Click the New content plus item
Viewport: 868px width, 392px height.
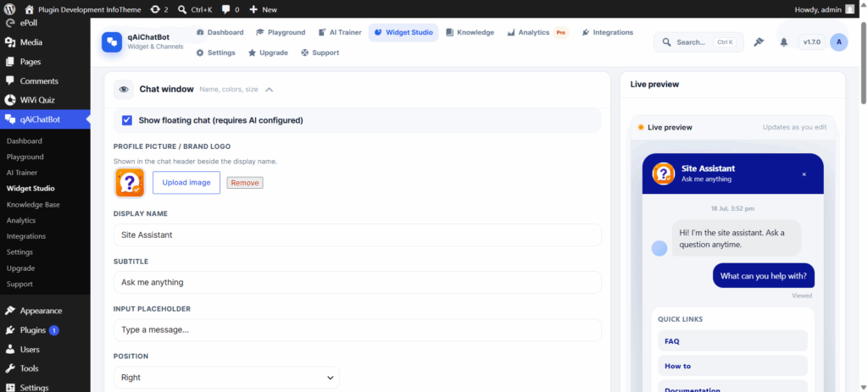coord(264,9)
